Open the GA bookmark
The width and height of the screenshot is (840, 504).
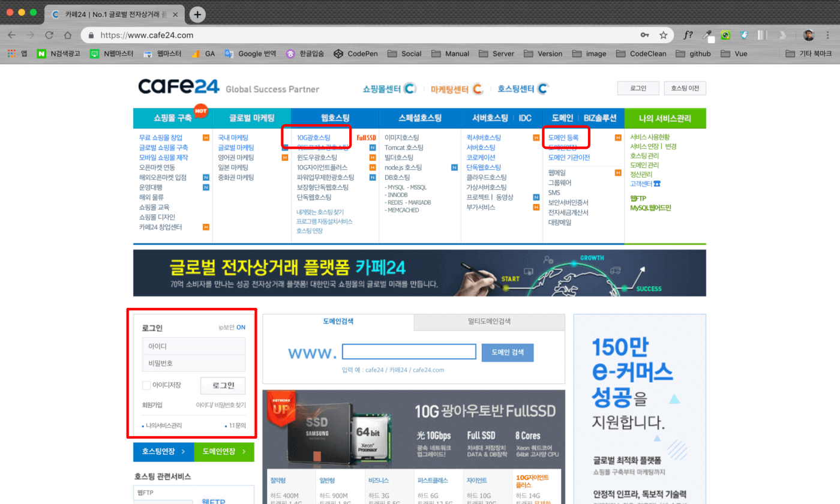(203, 53)
